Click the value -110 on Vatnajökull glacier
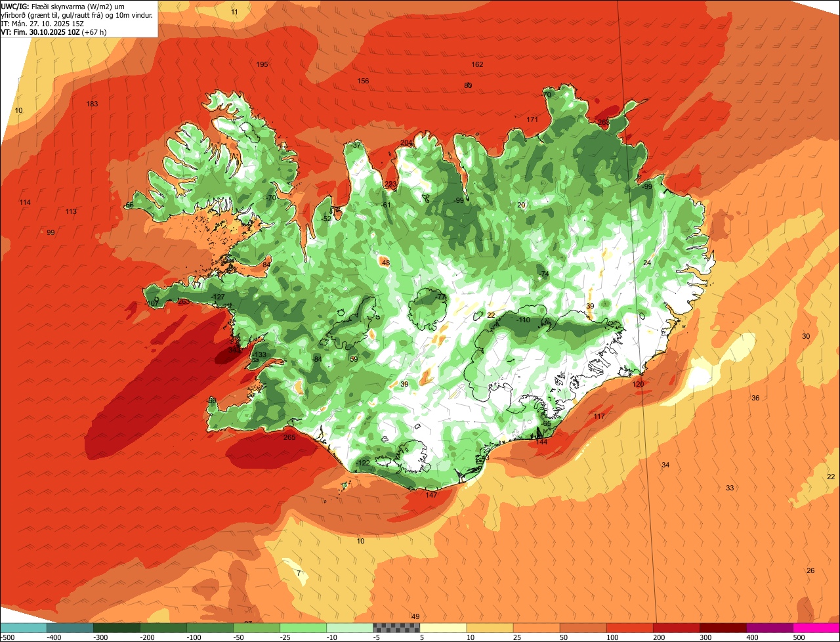The width and height of the screenshot is (840, 642). 522,320
